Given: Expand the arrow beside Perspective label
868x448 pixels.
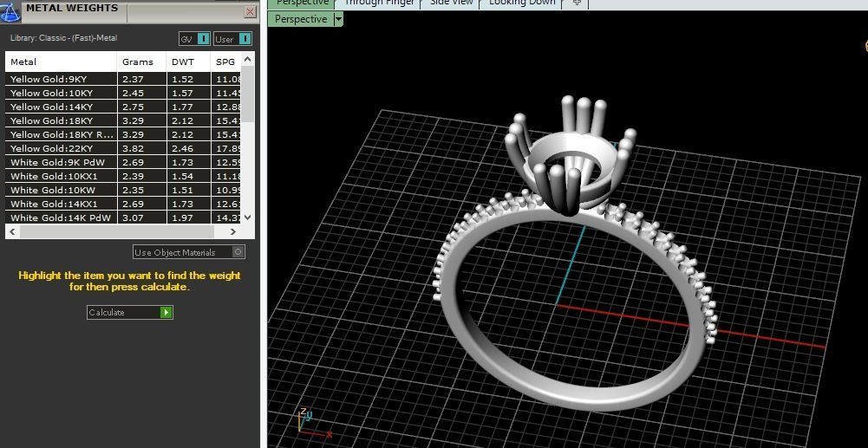Looking at the screenshot, I should click(x=339, y=19).
